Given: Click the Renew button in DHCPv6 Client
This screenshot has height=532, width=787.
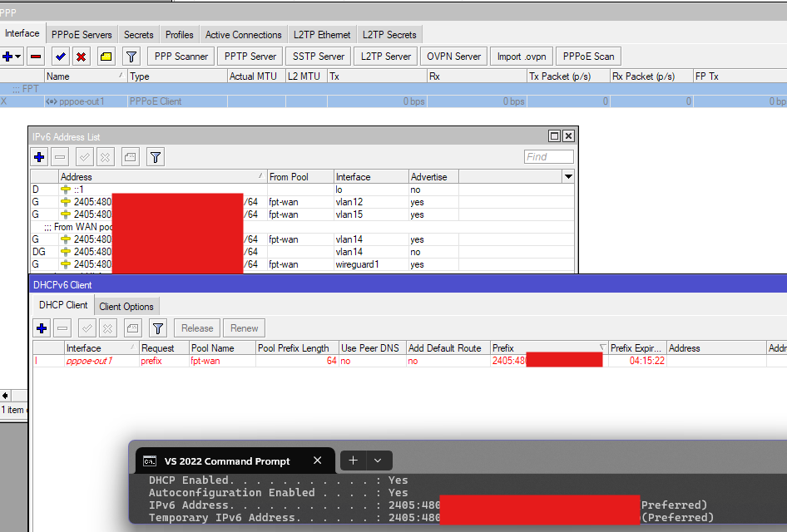Looking at the screenshot, I should tap(243, 328).
